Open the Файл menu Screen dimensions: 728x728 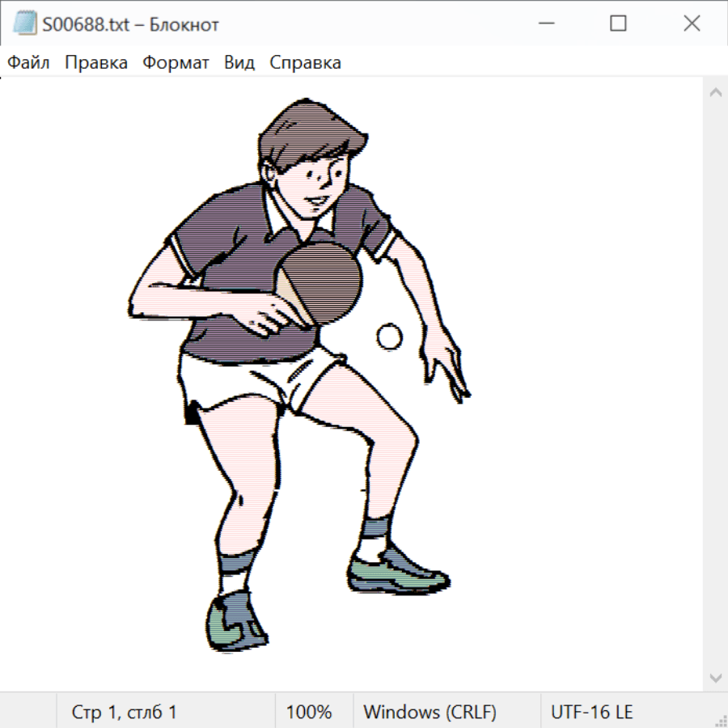coord(28,63)
